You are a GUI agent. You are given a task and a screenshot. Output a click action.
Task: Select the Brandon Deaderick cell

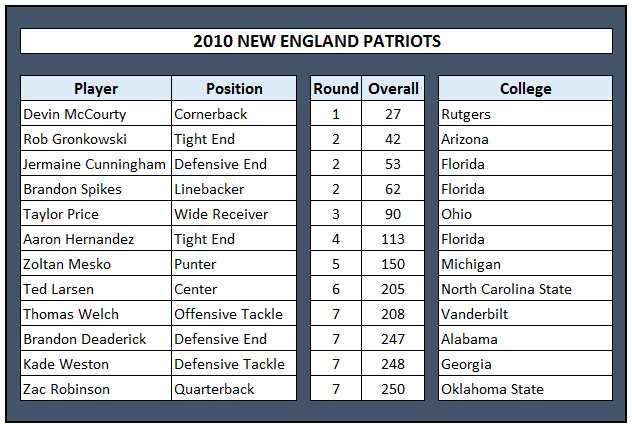tap(96, 339)
